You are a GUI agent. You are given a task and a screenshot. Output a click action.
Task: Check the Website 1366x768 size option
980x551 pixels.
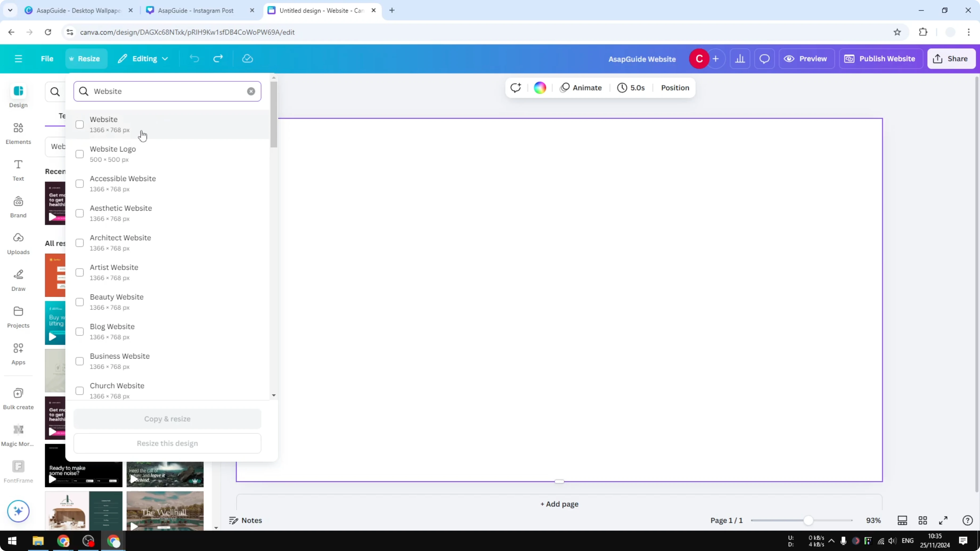pyautogui.click(x=79, y=124)
